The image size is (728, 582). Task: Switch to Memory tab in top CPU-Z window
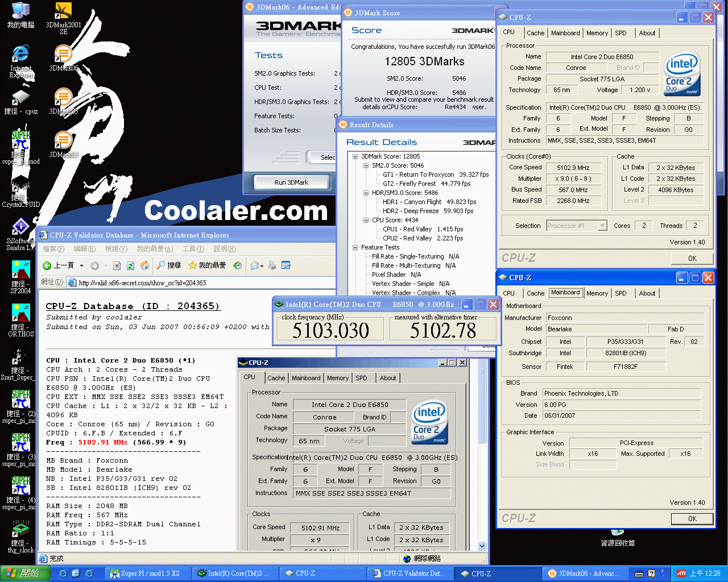pos(597,33)
